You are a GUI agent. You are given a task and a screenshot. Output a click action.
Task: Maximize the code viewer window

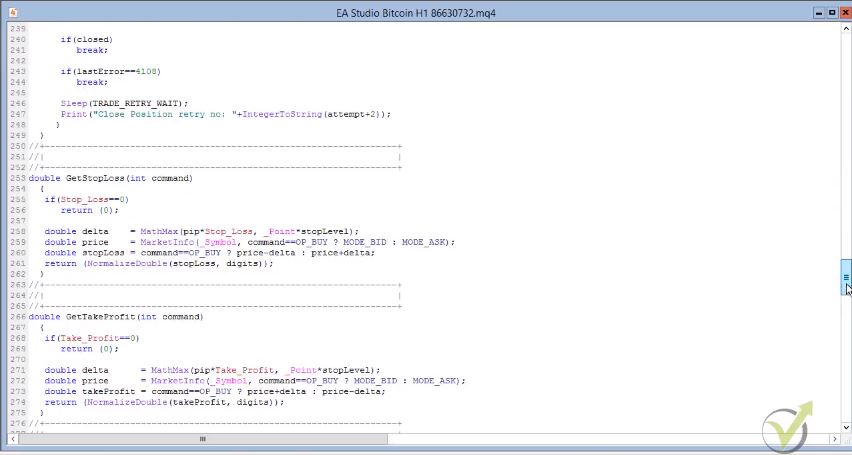831,12
